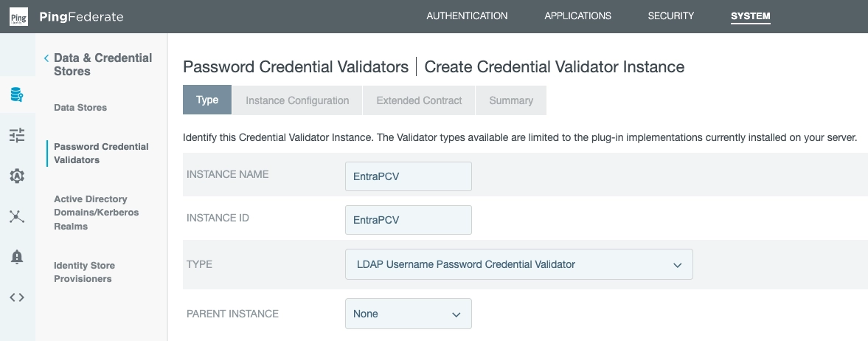Open the data stores database icon
Image resolution: width=868 pixels, height=341 pixels.
pyautogui.click(x=17, y=94)
